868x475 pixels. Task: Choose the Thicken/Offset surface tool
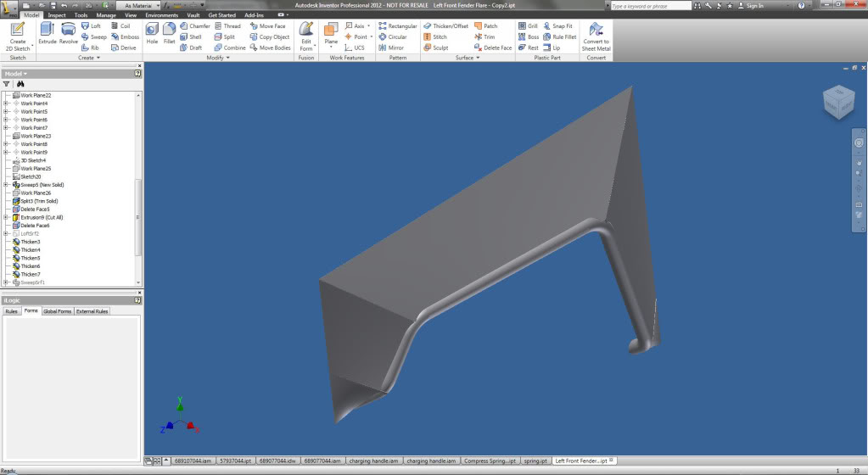[x=445, y=26]
